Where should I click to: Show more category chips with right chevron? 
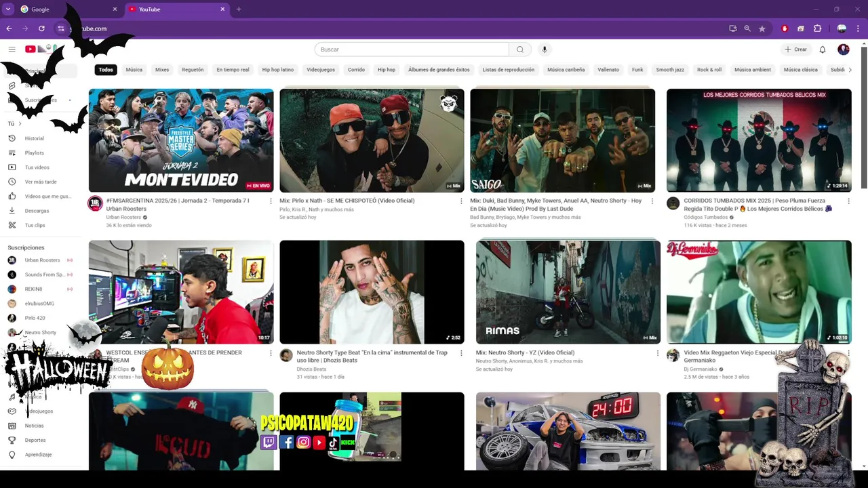coord(850,70)
